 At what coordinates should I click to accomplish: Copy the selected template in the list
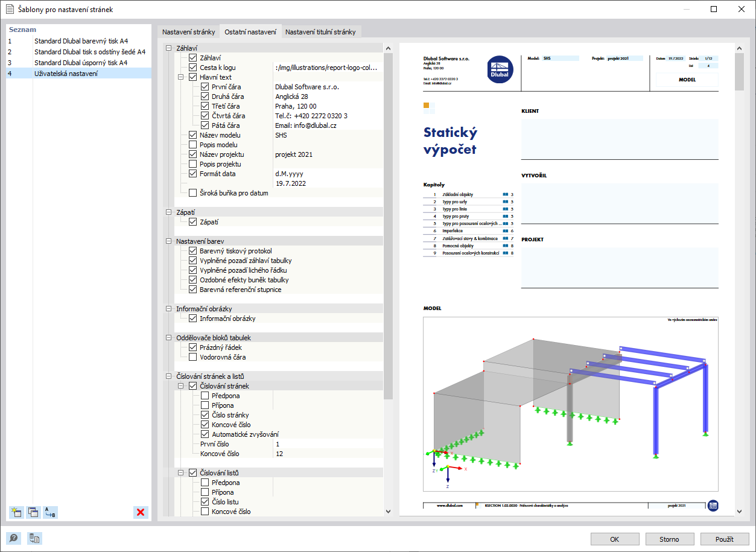click(x=33, y=512)
